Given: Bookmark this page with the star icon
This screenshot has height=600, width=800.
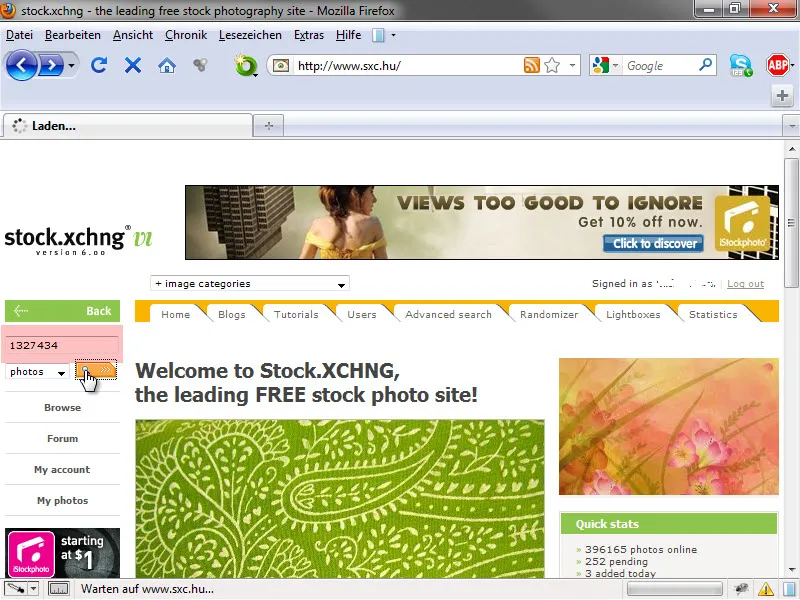Looking at the screenshot, I should coord(552,65).
